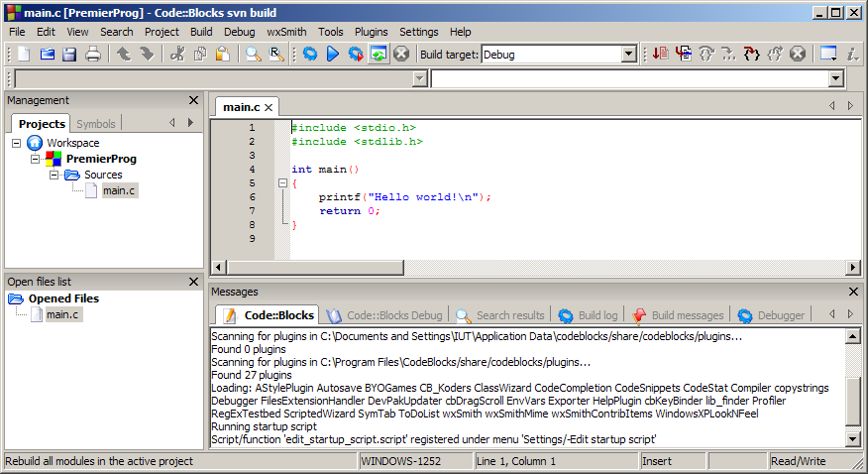Click the Cut scissors icon
The image size is (868, 474).
177,54
